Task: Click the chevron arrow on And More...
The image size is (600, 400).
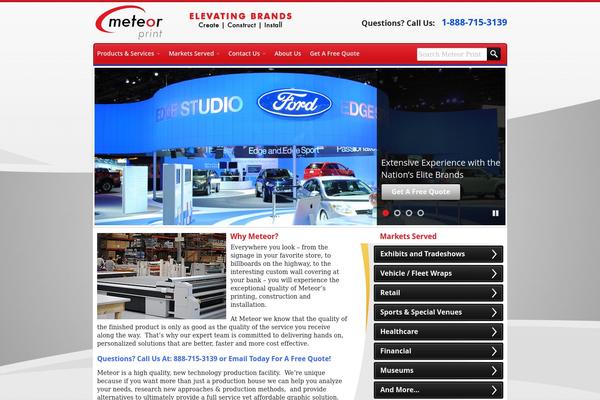Action: tap(494, 390)
